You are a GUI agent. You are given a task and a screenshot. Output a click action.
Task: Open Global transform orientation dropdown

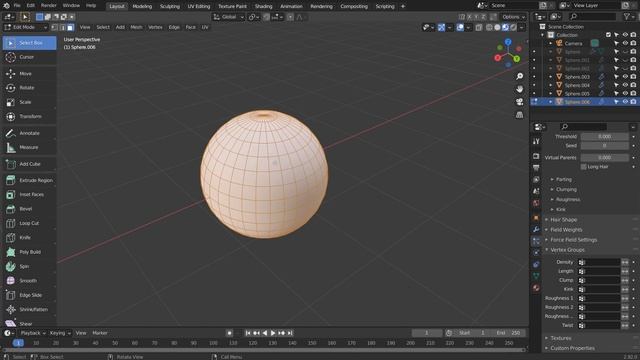pyautogui.click(x=229, y=17)
